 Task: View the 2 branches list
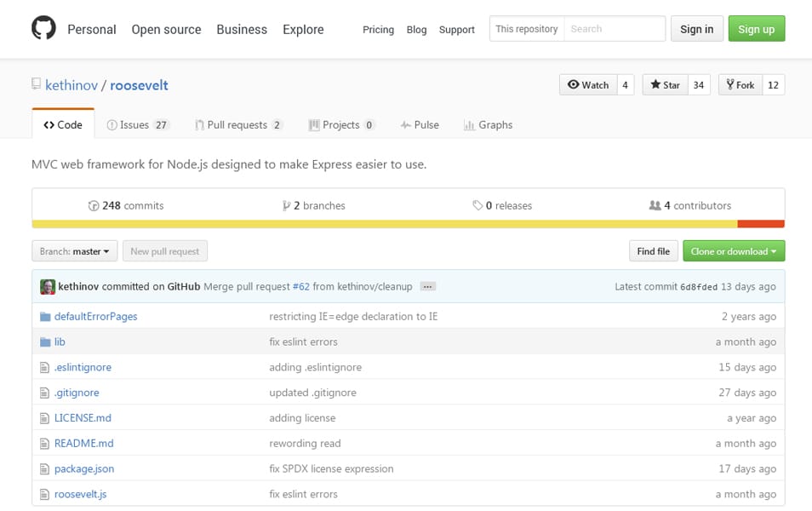[314, 206]
